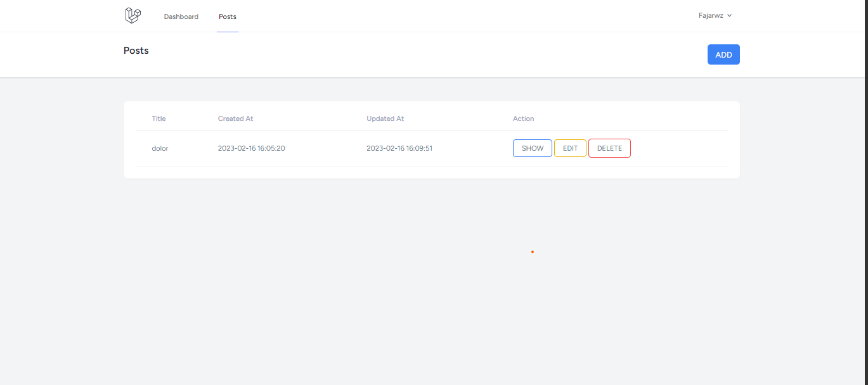868x385 pixels.
Task: Click the 'dolor' title cell
Action: (x=160, y=148)
